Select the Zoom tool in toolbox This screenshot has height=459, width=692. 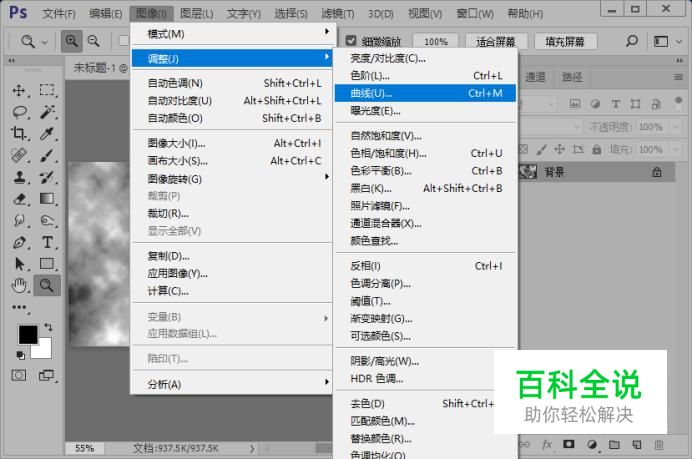tap(47, 286)
